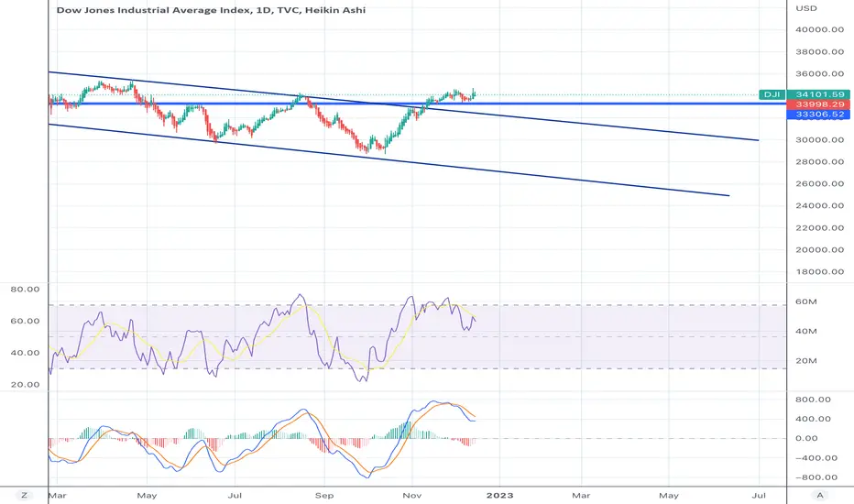
Task: Click the DJI symbol label tag
Action: (x=772, y=94)
